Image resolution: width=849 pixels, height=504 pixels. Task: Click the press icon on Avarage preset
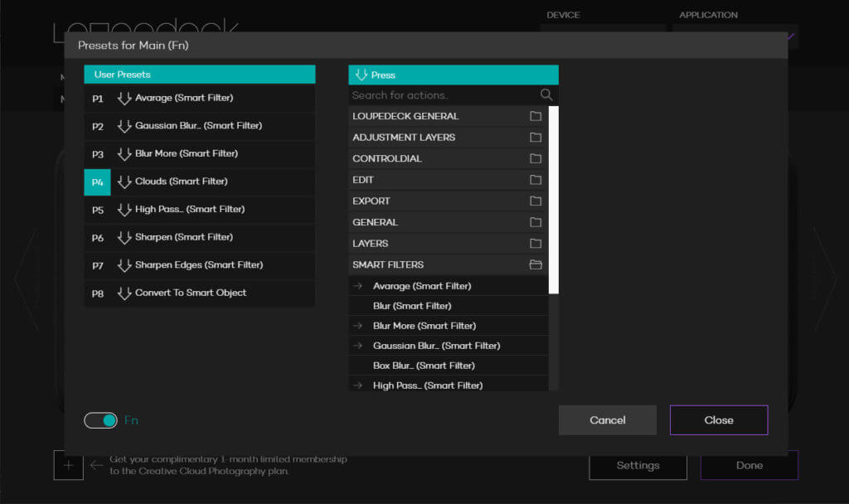124,99
